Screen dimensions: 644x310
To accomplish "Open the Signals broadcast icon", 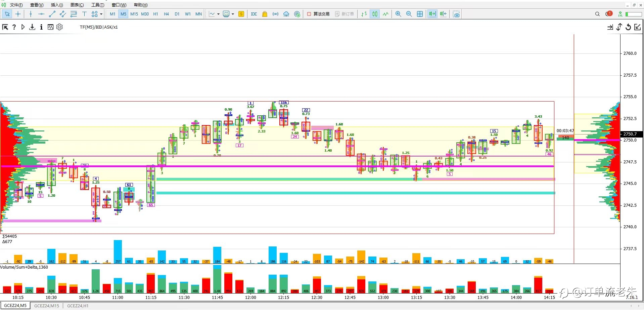I will (x=275, y=14).
